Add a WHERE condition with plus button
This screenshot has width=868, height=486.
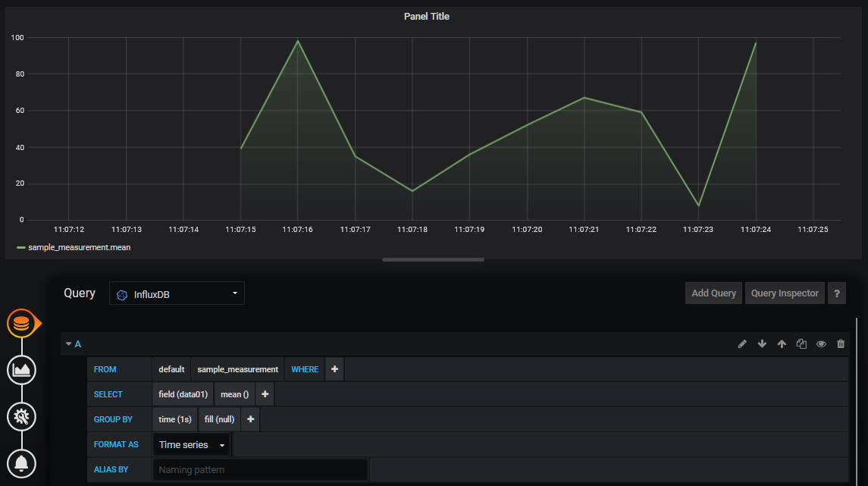(334, 369)
